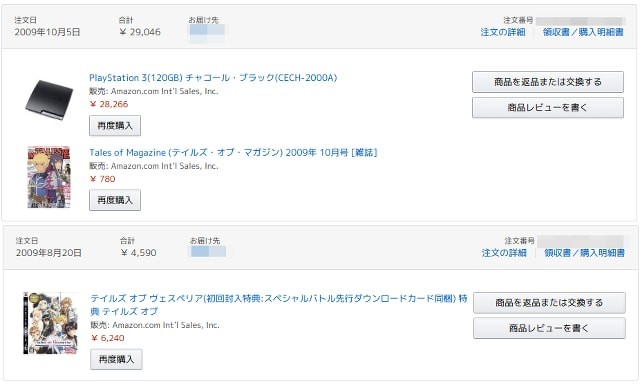The height and width of the screenshot is (384, 640).
Task: Click 商品レビューを書く for the October order
Action: [x=548, y=108]
